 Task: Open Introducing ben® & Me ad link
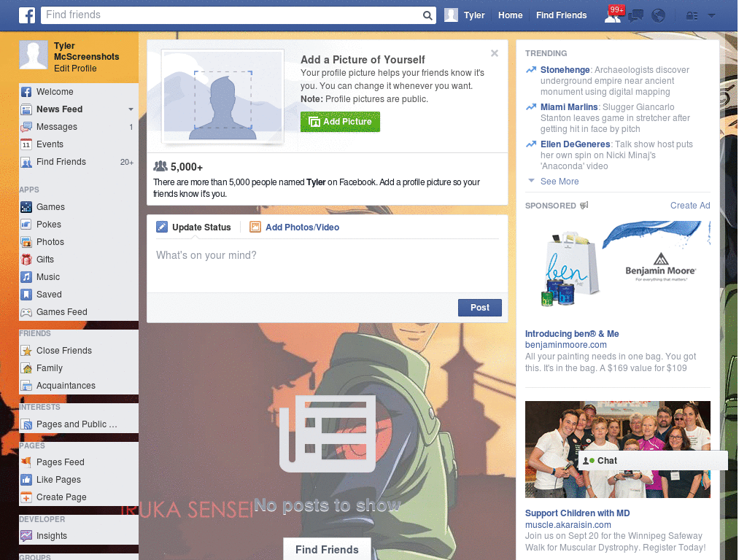click(x=572, y=334)
